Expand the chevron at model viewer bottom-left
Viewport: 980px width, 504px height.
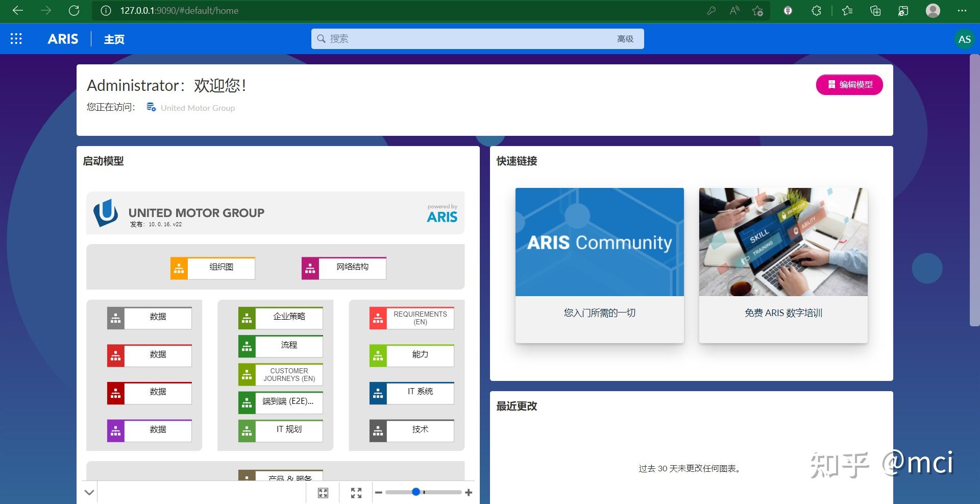(x=89, y=493)
